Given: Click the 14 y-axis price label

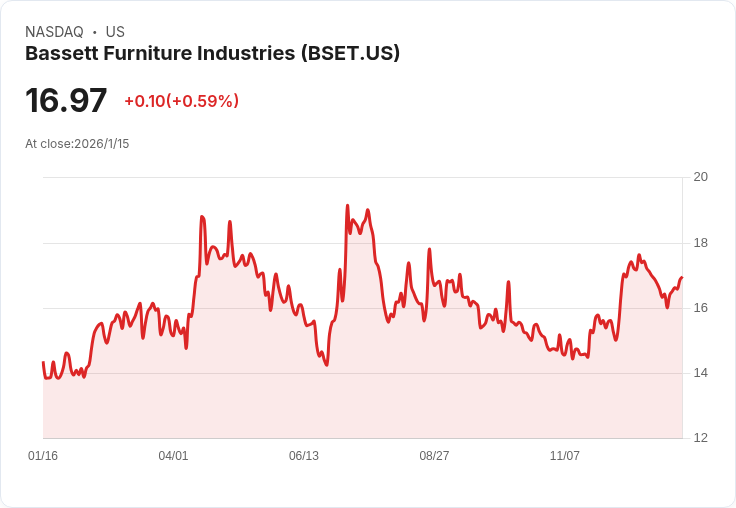Looking at the screenshot, I should (701, 373).
